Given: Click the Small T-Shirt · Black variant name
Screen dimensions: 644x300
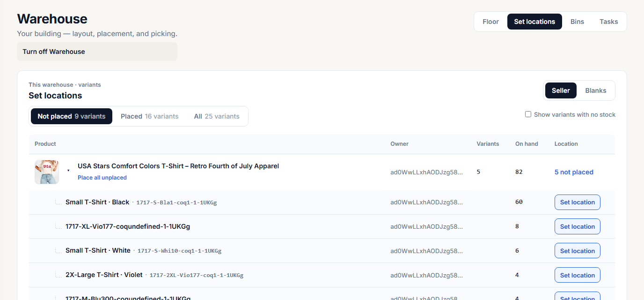Looking at the screenshot, I should pos(97,202).
